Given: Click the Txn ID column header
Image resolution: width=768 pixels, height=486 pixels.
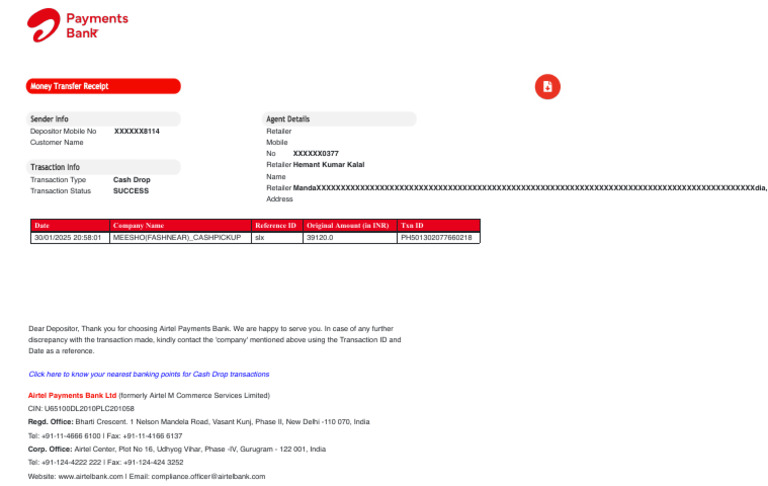Looking at the screenshot, I should pyautogui.click(x=438, y=225).
